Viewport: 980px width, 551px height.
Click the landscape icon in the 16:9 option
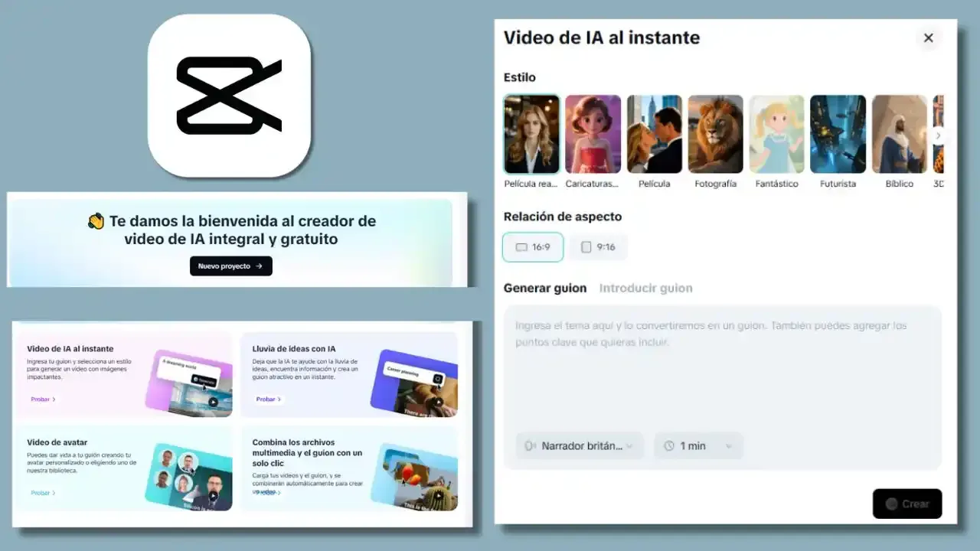[x=521, y=247]
